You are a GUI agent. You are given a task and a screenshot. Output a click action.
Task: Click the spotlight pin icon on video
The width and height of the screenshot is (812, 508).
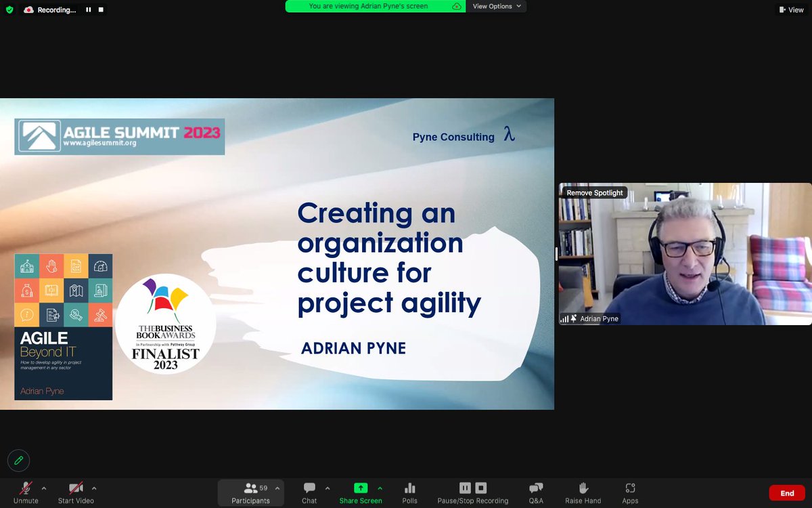574,318
